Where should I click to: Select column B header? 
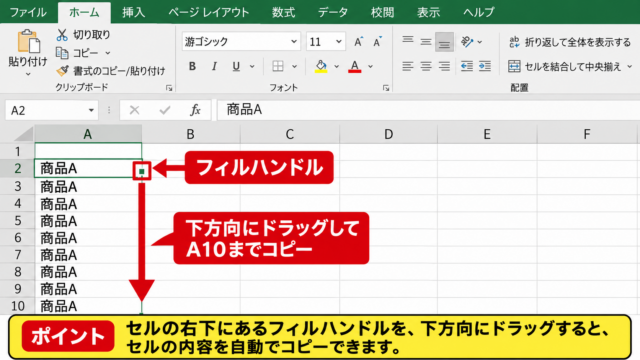pos(191,134)
